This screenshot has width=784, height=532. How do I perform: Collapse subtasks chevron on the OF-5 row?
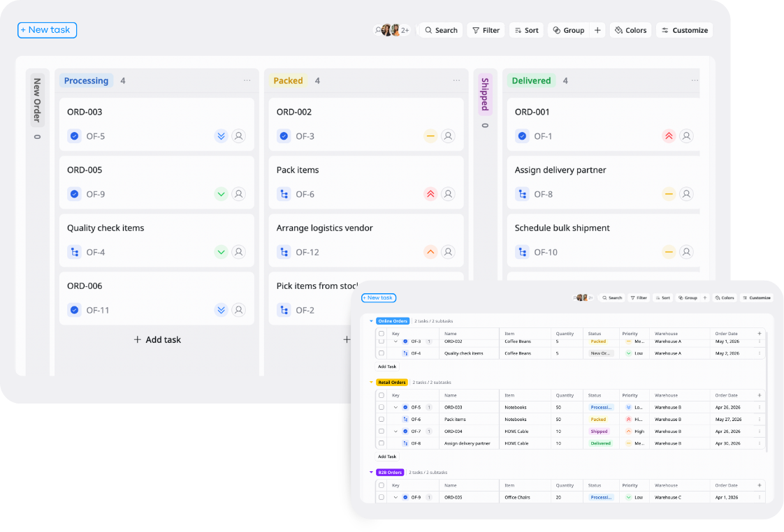[395, 408]
